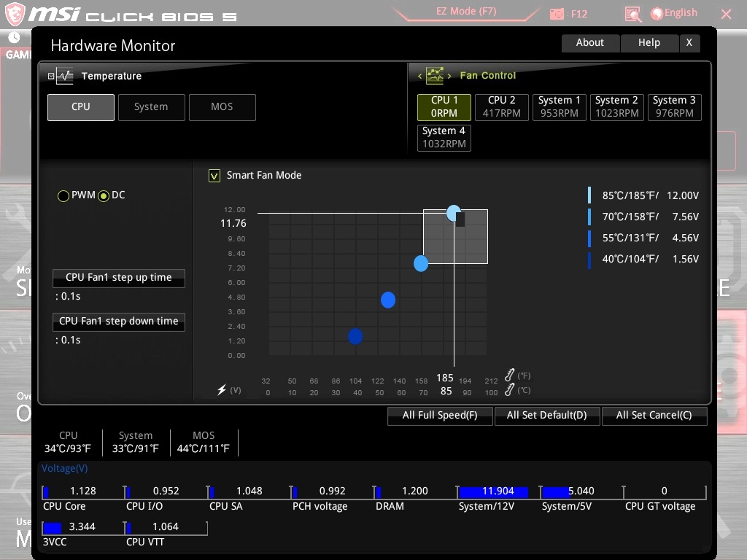Viewport: 747px width, 560px height.
Task: Open CPU Fan1 step up time setting
Action: (x=119, y=278)
